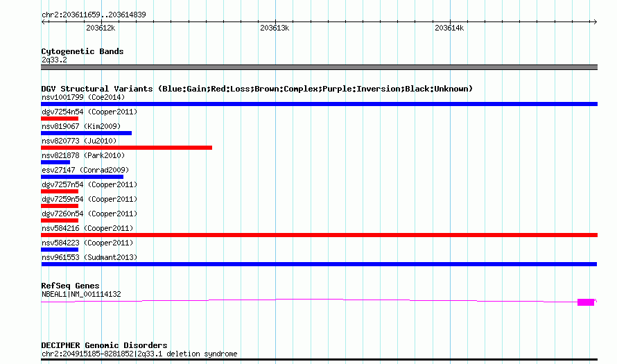The width and height of the screenshot is (617, 364).
Task: Click the RefSeq Genes track title
Action: click(x=70, y=286)
